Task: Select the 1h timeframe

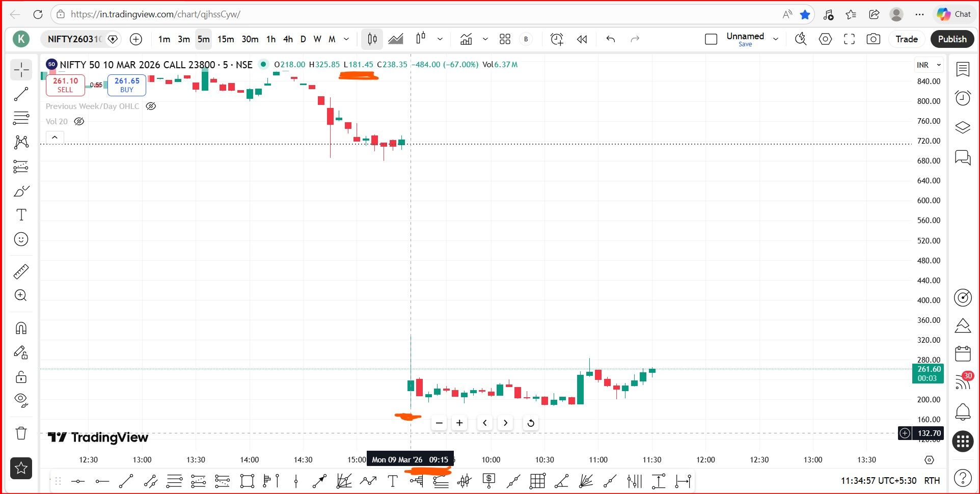Action: coord(271,39)
